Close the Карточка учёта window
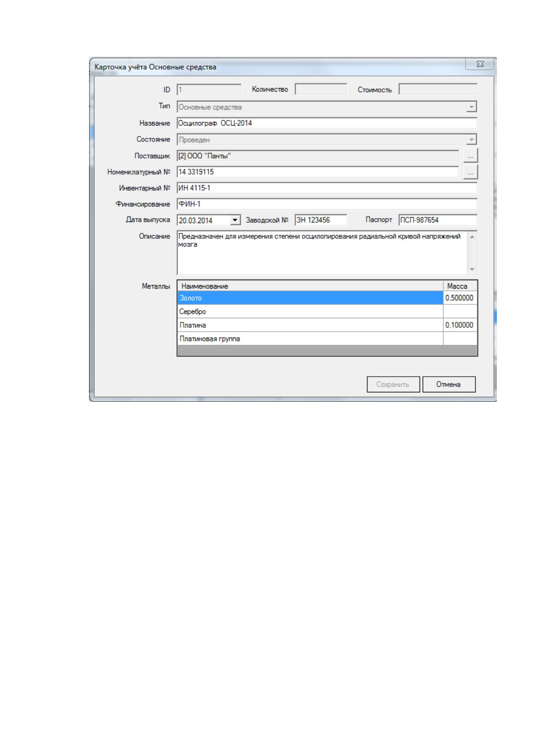535x756 pixels. coord(480,64)
